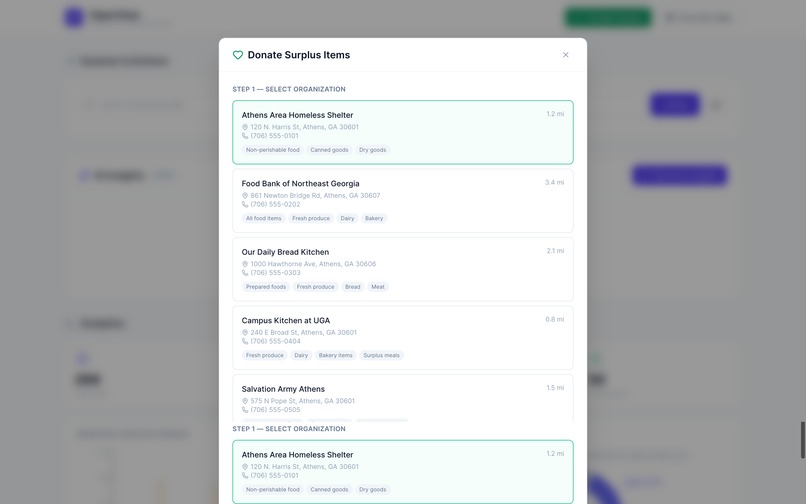806x504 pixels.
Task: Click location pin icon for Our Daily Bread Kitchen
Action: pos(245,264)
